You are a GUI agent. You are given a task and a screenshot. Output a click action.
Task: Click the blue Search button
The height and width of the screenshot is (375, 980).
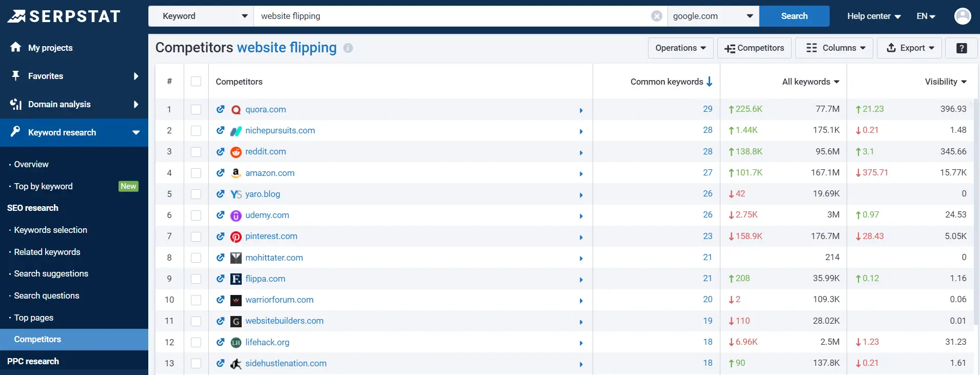pyautogui.click(x=794, y=16)
